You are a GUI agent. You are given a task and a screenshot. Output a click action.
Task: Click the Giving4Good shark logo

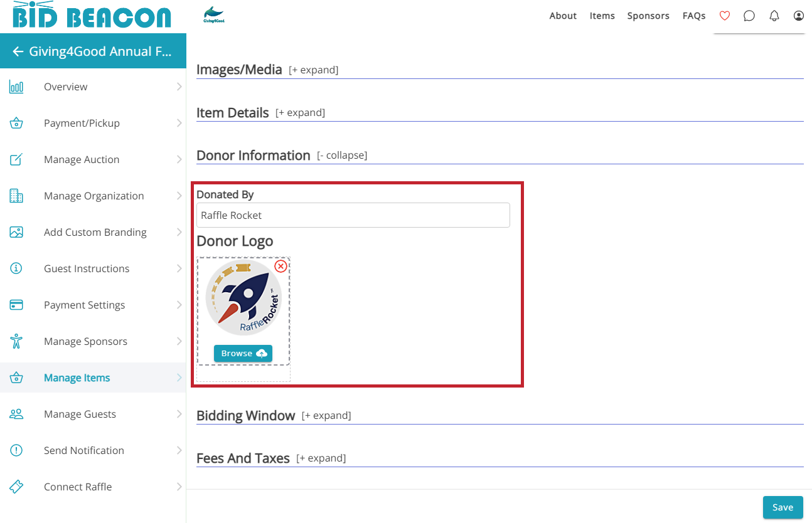(214, 15)
